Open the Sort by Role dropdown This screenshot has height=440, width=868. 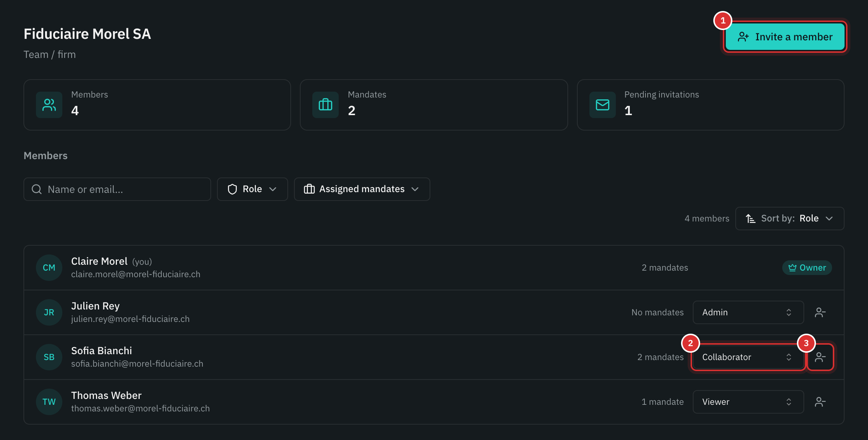(790, 219)
